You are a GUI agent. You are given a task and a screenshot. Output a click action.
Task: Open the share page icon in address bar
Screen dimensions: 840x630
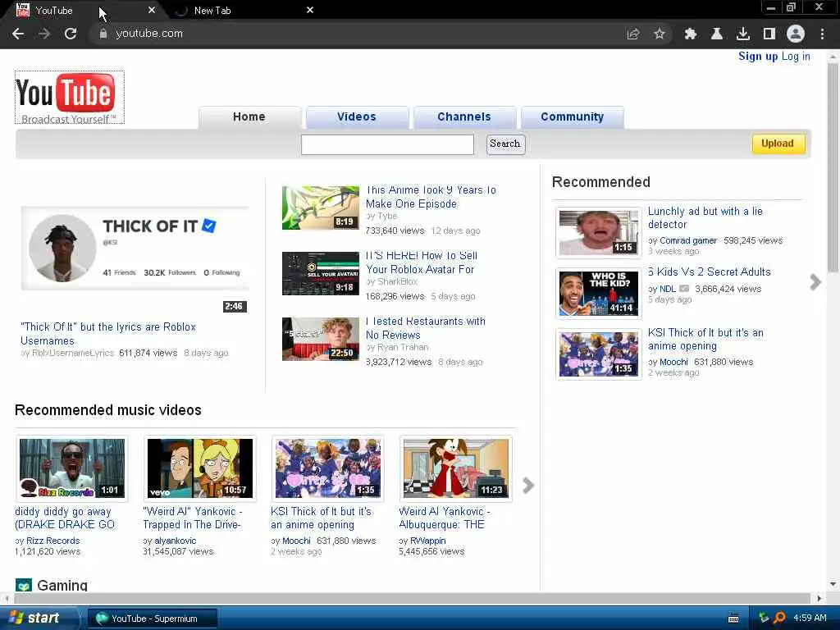633,34
